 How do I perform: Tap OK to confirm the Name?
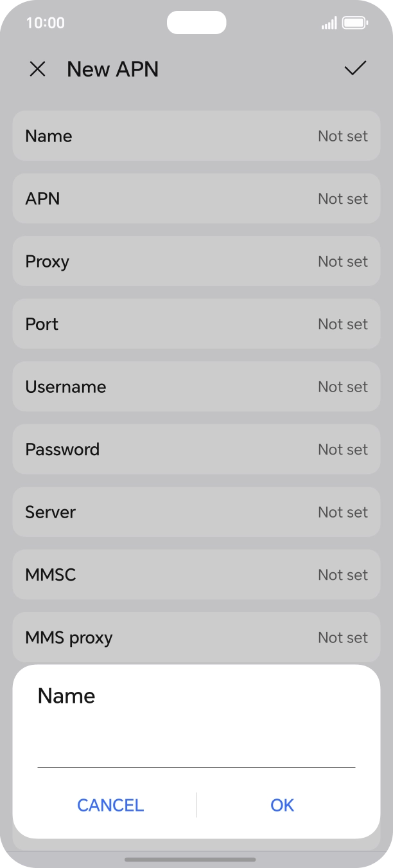(x=281, y=805)
